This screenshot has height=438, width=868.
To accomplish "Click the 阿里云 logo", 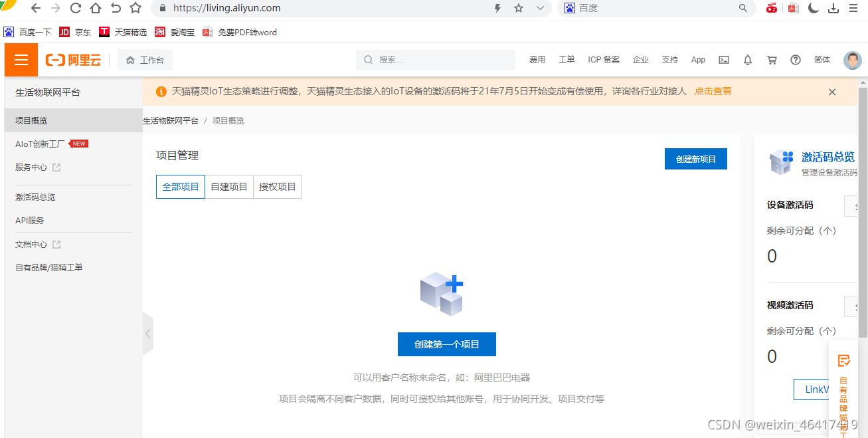I will [73, 60].
